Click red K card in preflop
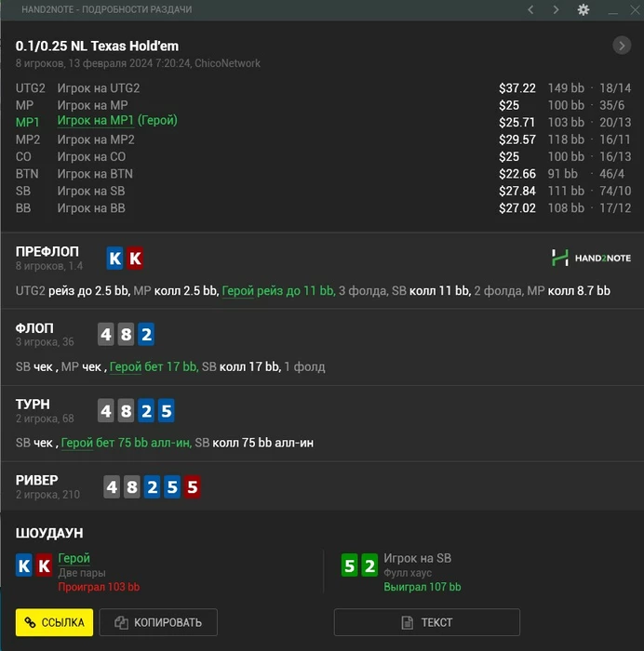Screen dimensions: 644x651 tap(135, 259)
